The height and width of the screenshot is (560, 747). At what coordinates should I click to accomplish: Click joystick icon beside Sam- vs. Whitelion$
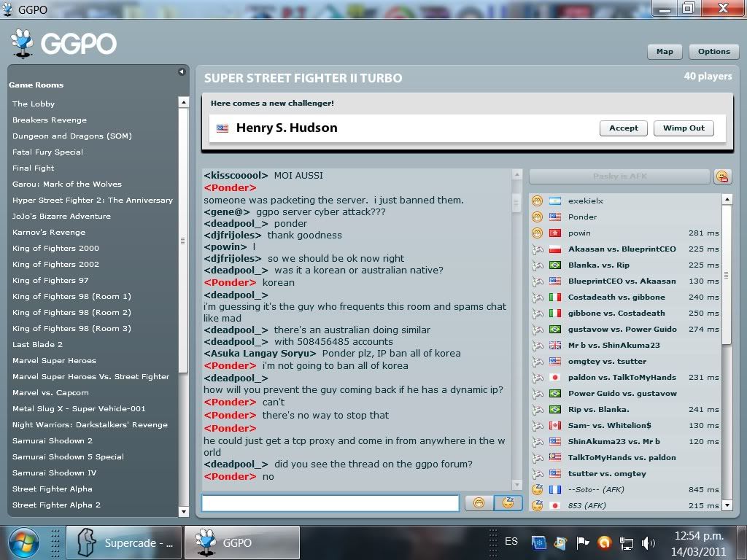(x=538, y=426)
